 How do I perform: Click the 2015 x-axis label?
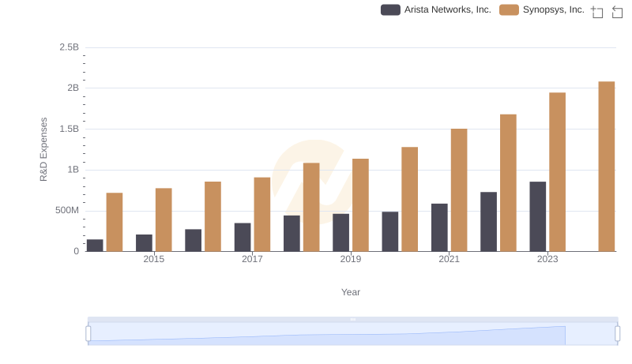[x=153, y=259]
